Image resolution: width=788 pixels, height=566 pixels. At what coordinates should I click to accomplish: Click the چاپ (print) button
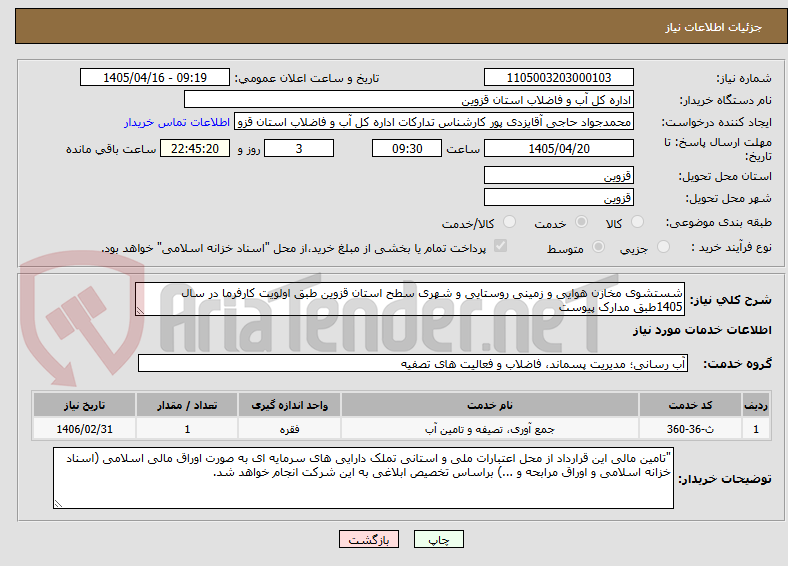pyautogui.click(x=438, y=539)
